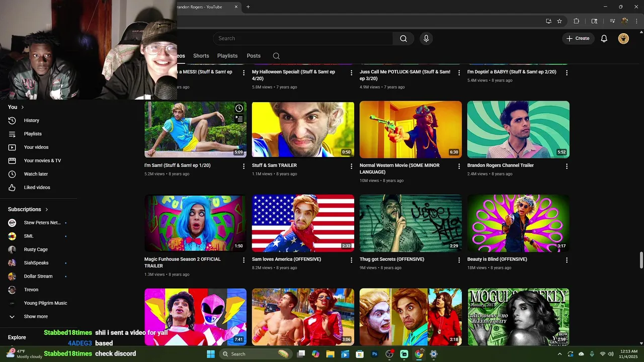Viewport: 644px width, 362px height.
Task: Open options for Juss Call Me POTLUCK-SAM
Action: [x=459, y=73]
